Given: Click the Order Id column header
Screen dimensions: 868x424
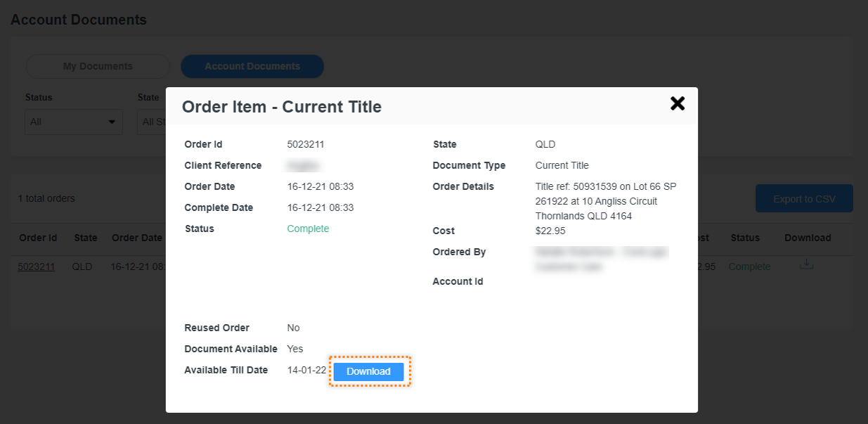Looking at the screenshot, I should click(38, 238).
